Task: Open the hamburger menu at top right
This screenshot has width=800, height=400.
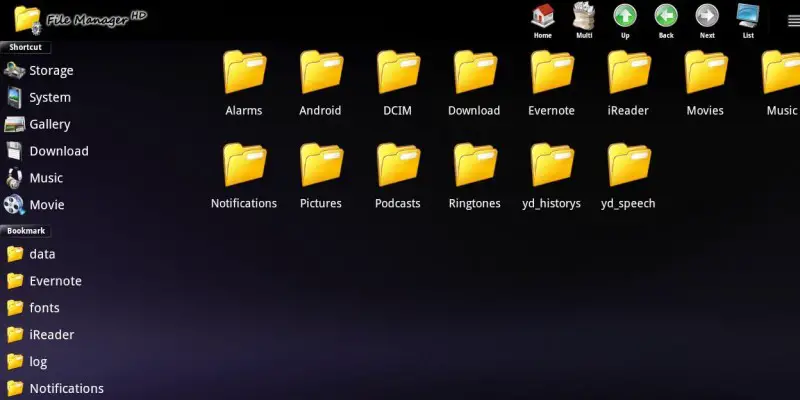Action: [x=793, y=20]
